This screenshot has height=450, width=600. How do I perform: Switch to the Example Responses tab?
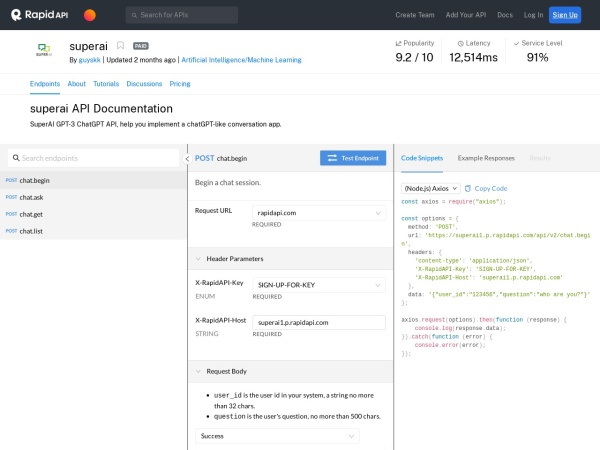[486, 158]
